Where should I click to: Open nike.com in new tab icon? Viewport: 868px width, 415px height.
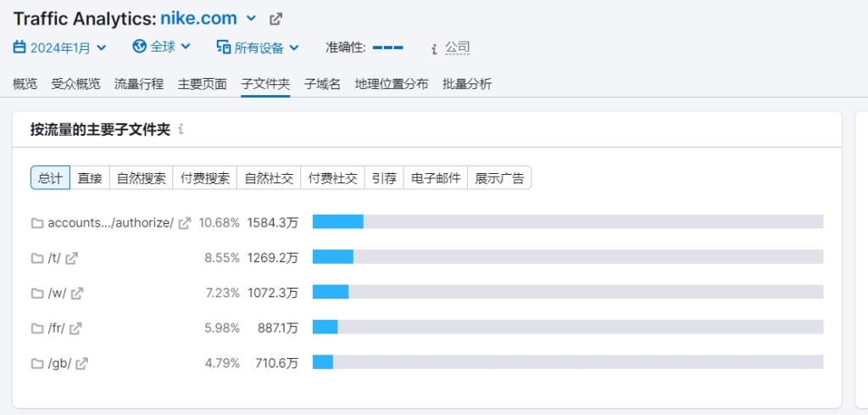click(x=275, y=19)
